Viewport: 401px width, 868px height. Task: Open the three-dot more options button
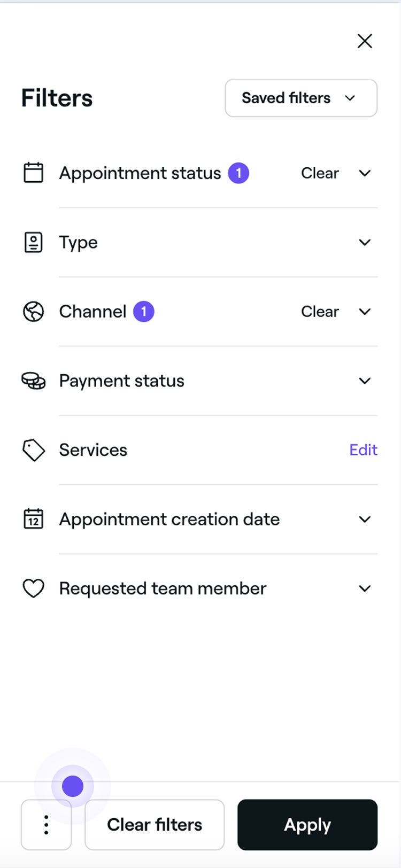click(x=46, y=825)
